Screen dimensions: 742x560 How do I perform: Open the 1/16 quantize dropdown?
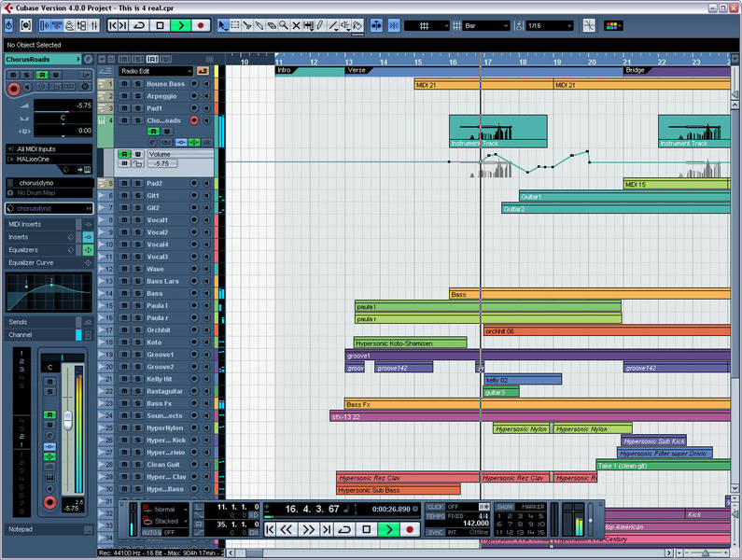pyautogui.click(x=550, y=25)
